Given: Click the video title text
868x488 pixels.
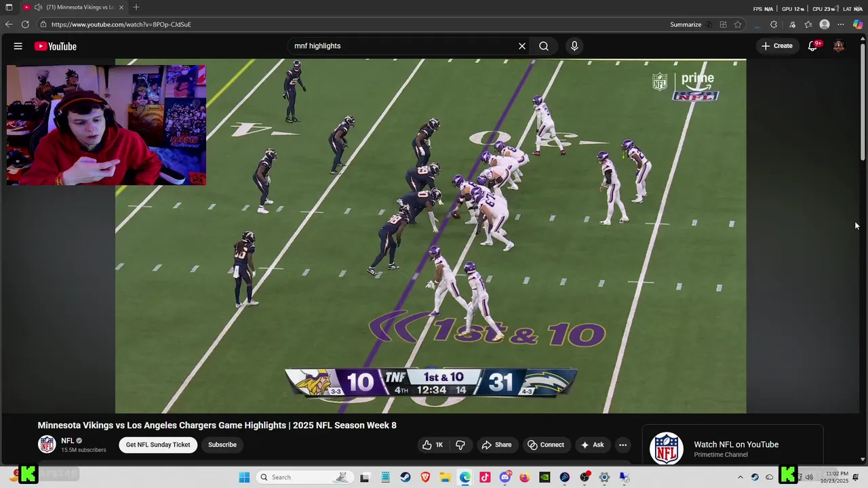Looking at the screenshot, I should (x=217, y=426).
